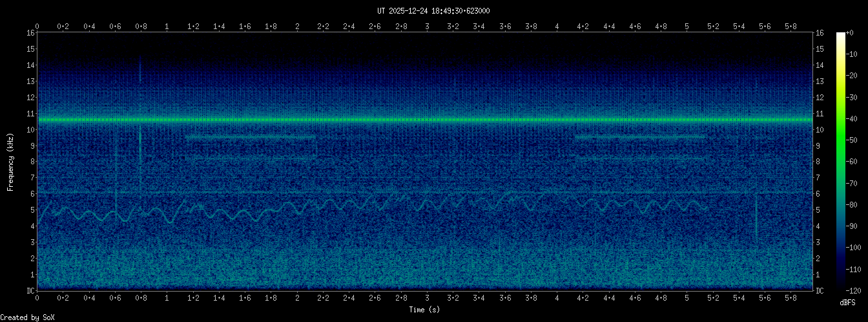The height and width of the screenshot is (322, 868).
Task: Click the UT 2025-12-24 timestamp title
Action: (x=433, y=11)
